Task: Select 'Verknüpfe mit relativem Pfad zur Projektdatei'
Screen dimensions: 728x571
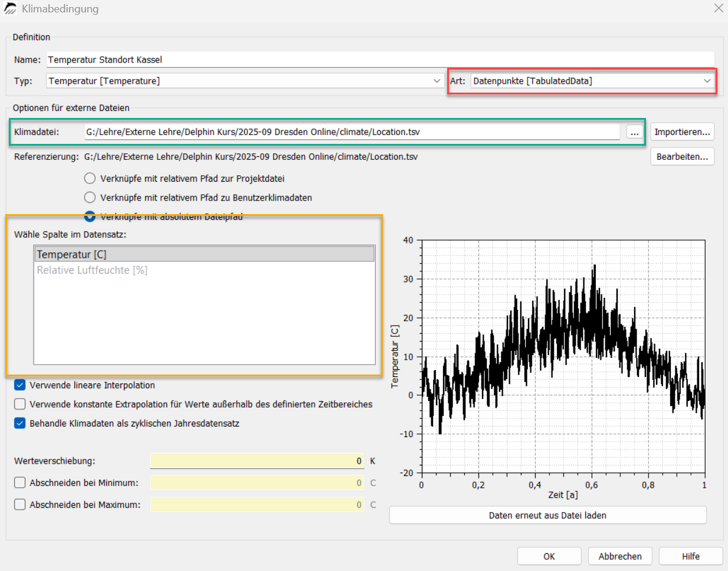Action: (90, 178)
